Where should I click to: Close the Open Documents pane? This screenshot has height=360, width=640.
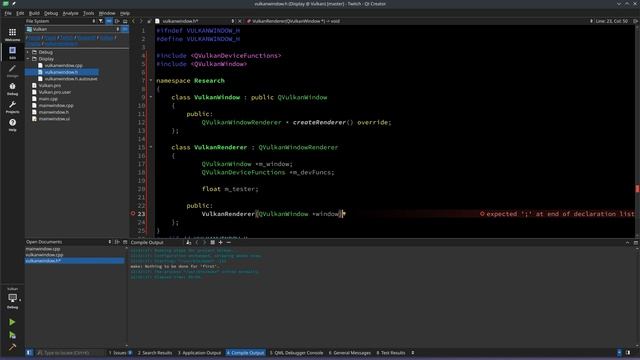pos(125,242)
